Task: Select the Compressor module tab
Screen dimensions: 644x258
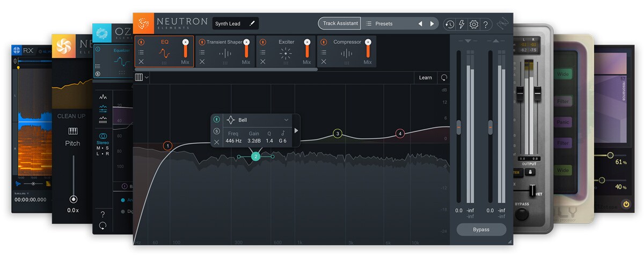Action: click(347, 51)
